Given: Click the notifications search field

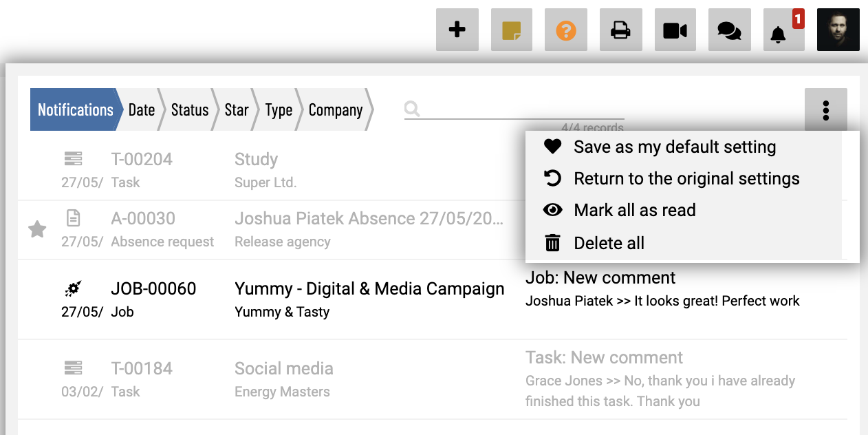Looking at the screenshot, I should 519,109.
